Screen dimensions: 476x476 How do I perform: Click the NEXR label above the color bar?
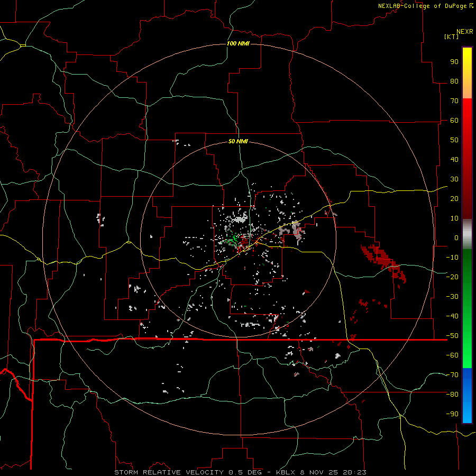click(465, 32)
